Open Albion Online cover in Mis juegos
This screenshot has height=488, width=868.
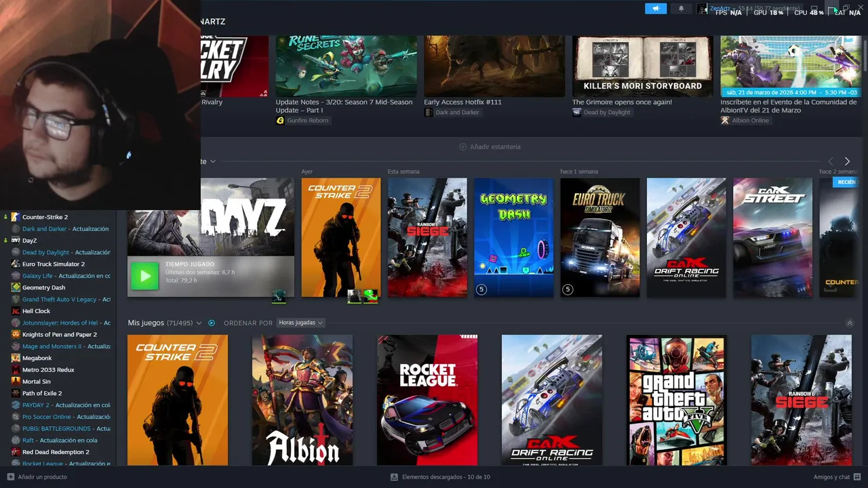click(x=302, y=400)
